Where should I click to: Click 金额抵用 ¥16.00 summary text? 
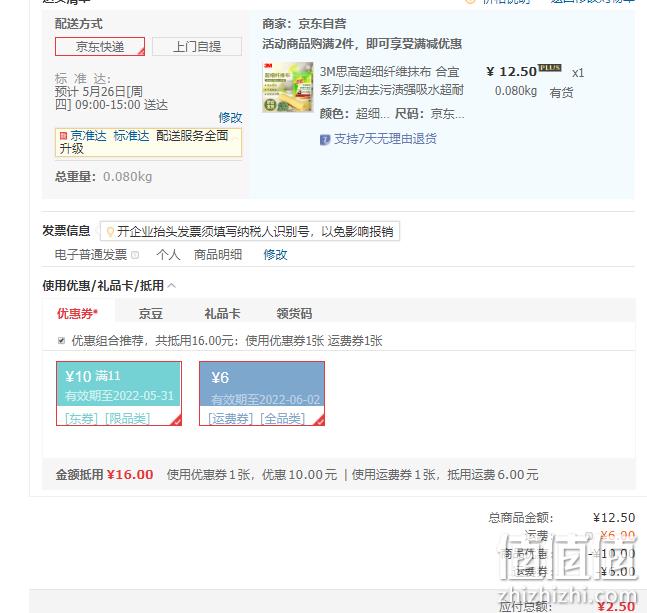[x=104, y=474]
